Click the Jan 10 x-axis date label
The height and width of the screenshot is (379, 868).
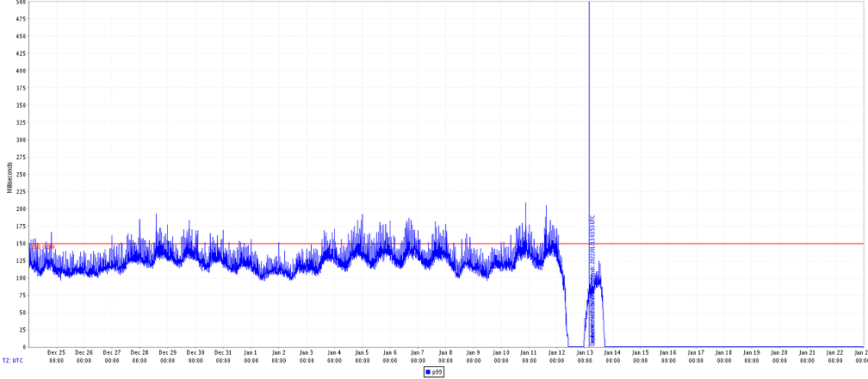tap(501, 352)
